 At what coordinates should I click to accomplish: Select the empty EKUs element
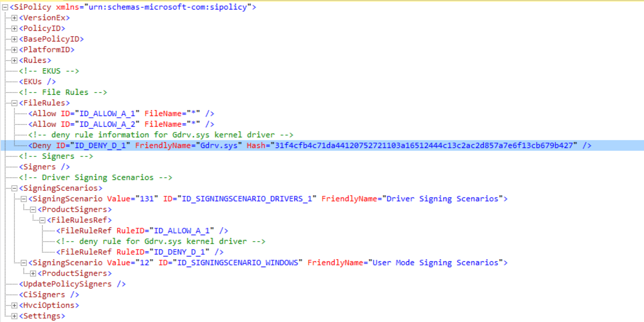(37, 81)
